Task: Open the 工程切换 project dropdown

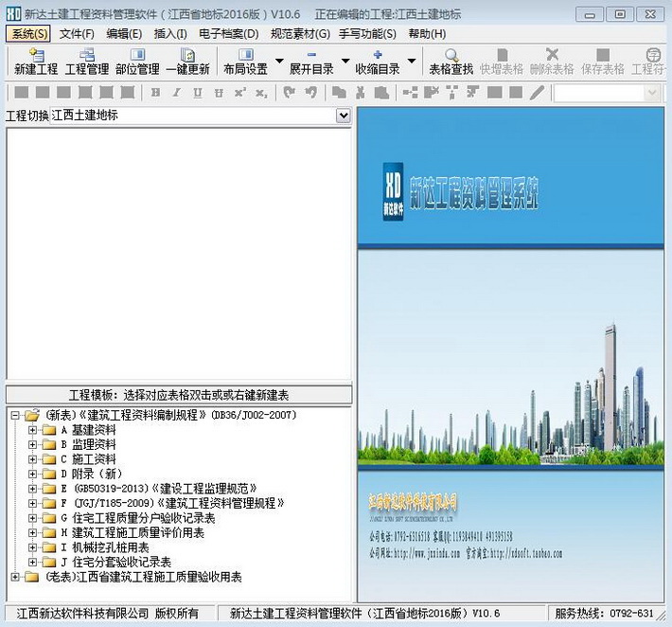Action: 343,116
